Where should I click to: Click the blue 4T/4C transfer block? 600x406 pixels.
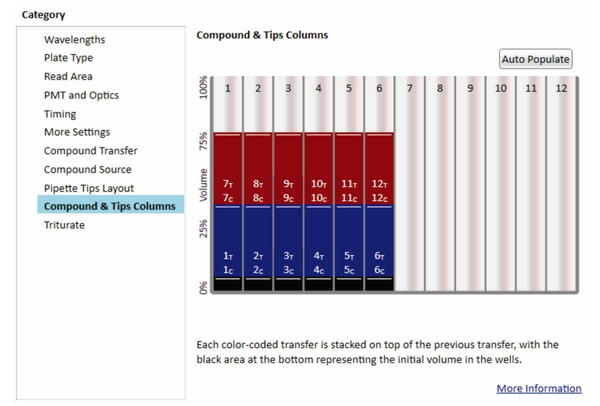click(x=318, y=241)
